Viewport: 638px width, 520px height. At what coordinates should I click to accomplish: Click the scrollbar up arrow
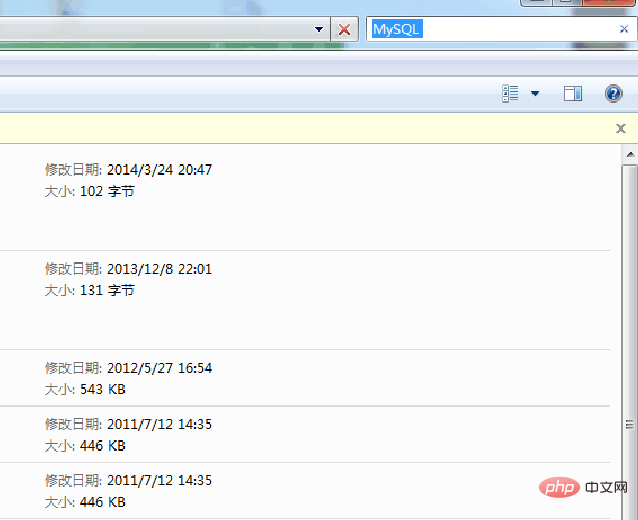pos(630,154)
